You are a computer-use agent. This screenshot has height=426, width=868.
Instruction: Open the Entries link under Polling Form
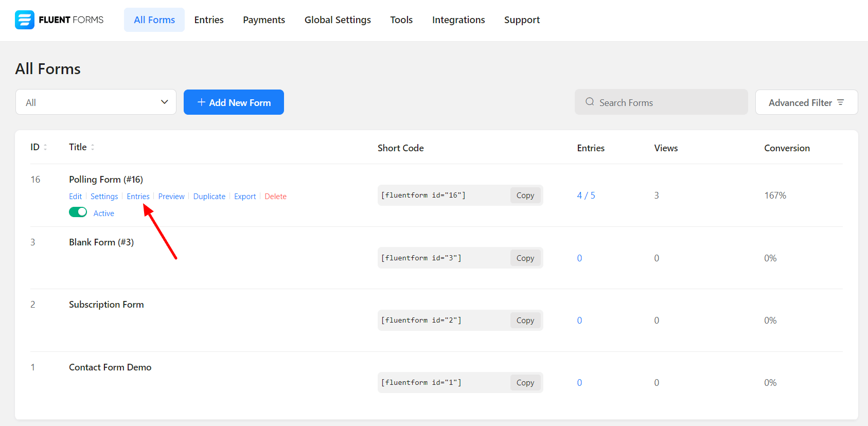tap(138, 197)
